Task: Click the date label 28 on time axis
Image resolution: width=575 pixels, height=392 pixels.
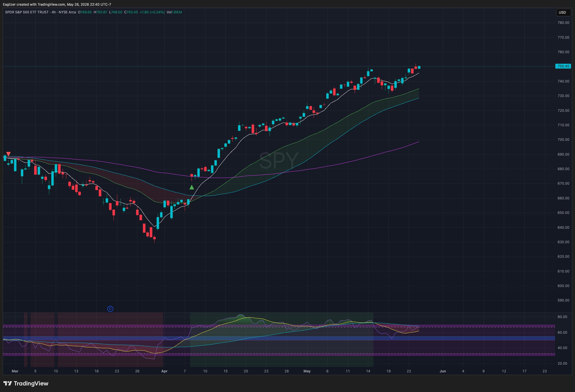Action: (x=287, y=371)
